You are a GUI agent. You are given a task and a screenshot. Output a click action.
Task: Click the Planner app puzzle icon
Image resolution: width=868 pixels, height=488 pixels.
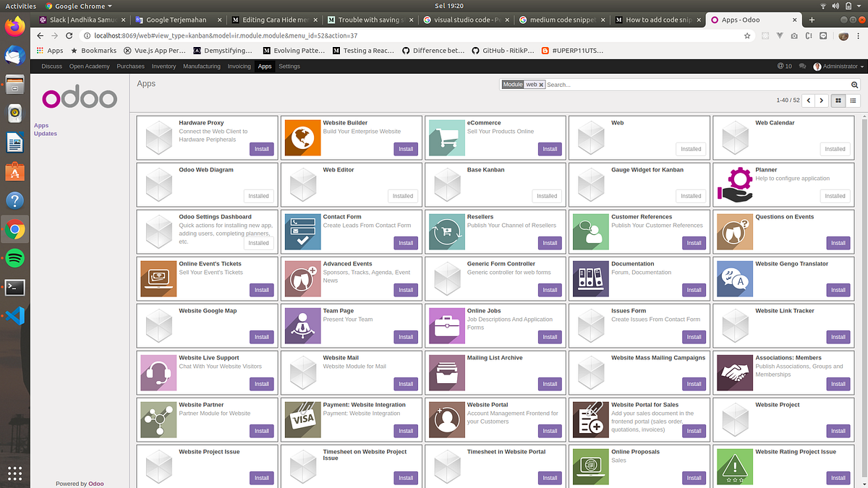(x=734, y=184)
